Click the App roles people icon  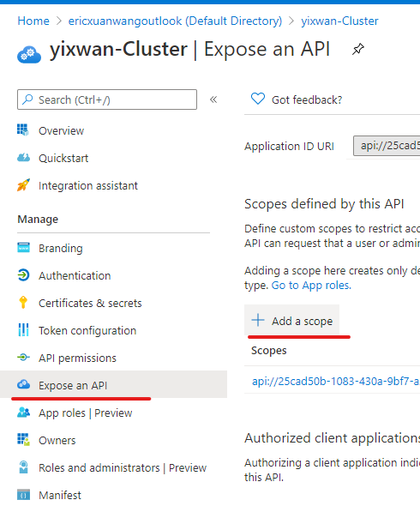click(23, 413)
